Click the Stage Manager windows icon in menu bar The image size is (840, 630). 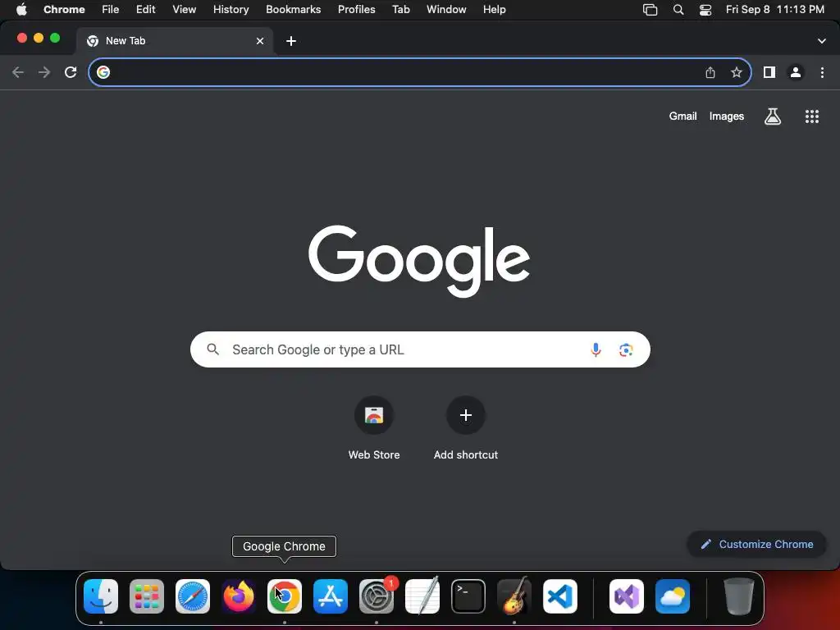650,10
